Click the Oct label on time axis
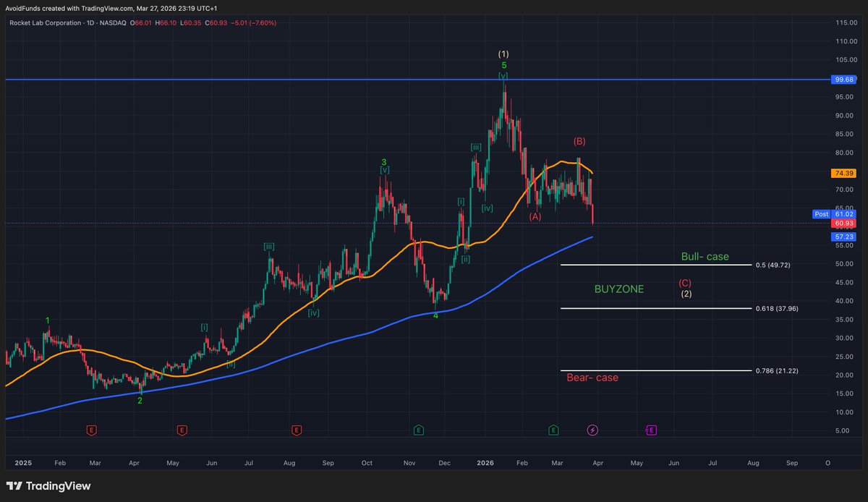Image resolution: width=868 pixels, height=502 pixels. point(366,461)
